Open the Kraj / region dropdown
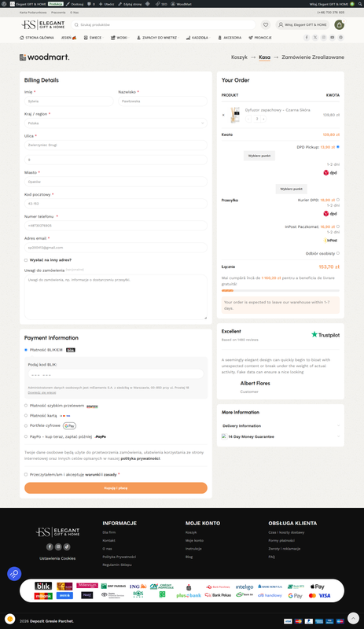The height and width of the screenshot is (629, 364). pos(116,123)
